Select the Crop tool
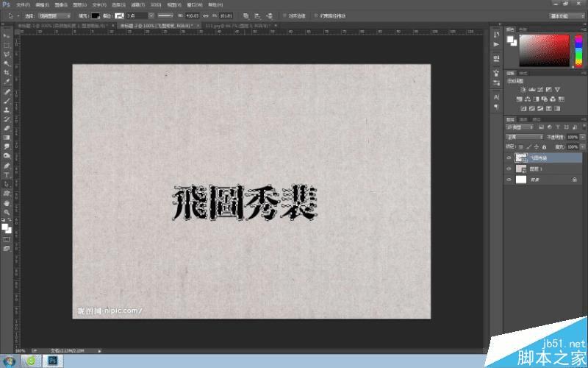This screenshot has height=368, width=588. tap(7, 72)
